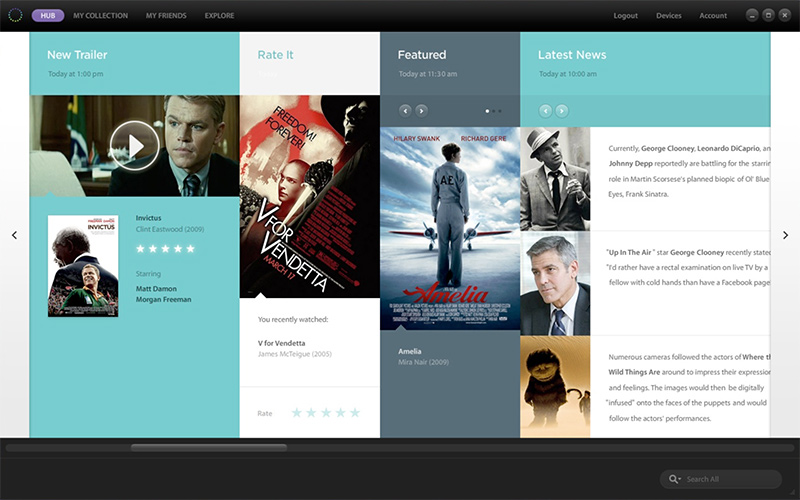Navigate hub right with side arrow
The image size is (800, 500).
[785, 235]
